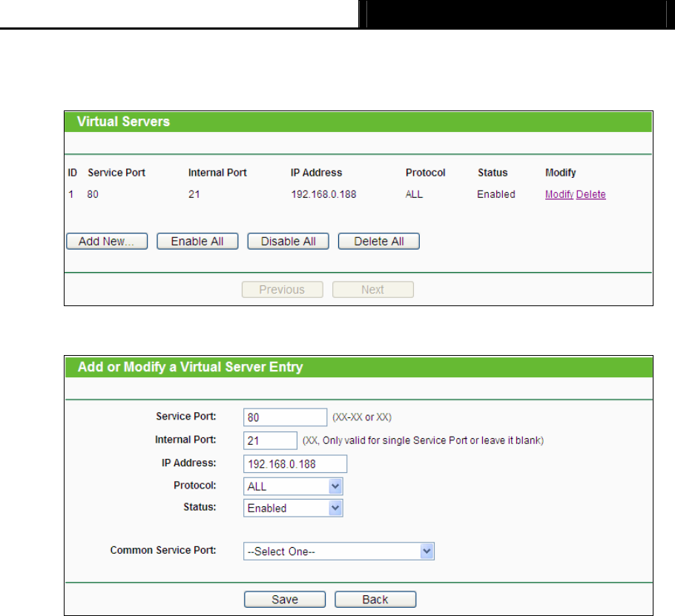
Task: Open the Protocol dropdown showing ALL
Action: (x=293, y=486)
